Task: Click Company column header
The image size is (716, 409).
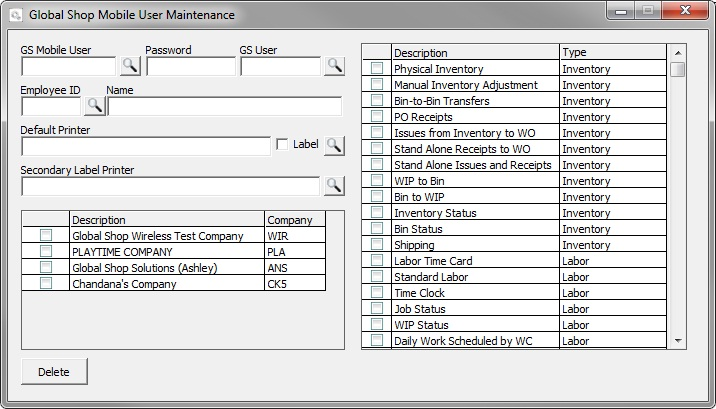Action: tap(295, 220)
